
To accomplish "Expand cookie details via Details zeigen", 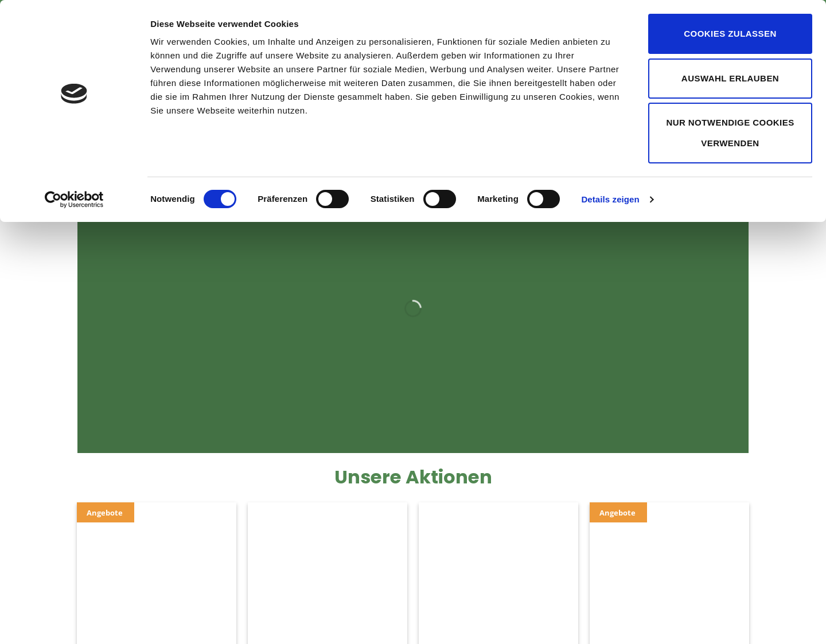I will click(617, 200).
